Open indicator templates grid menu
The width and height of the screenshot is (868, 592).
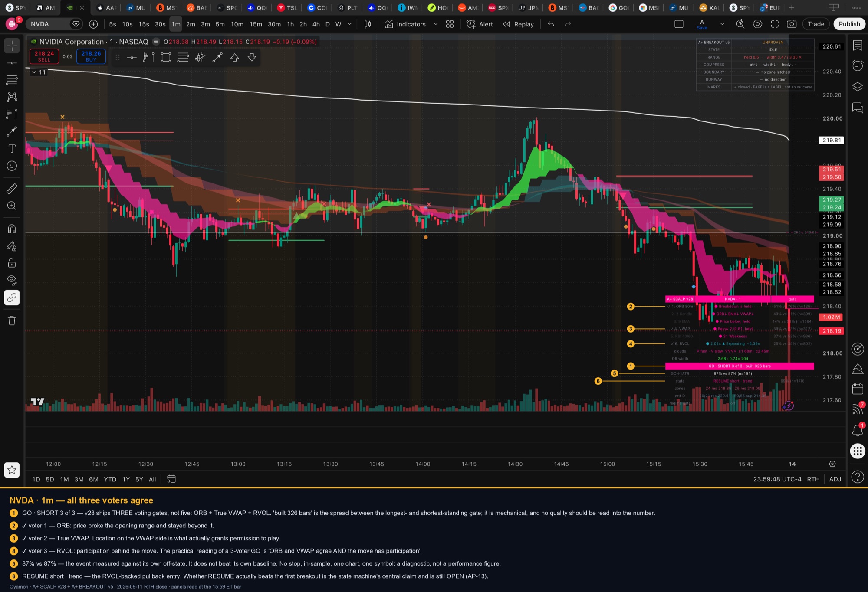coord(450,24)
